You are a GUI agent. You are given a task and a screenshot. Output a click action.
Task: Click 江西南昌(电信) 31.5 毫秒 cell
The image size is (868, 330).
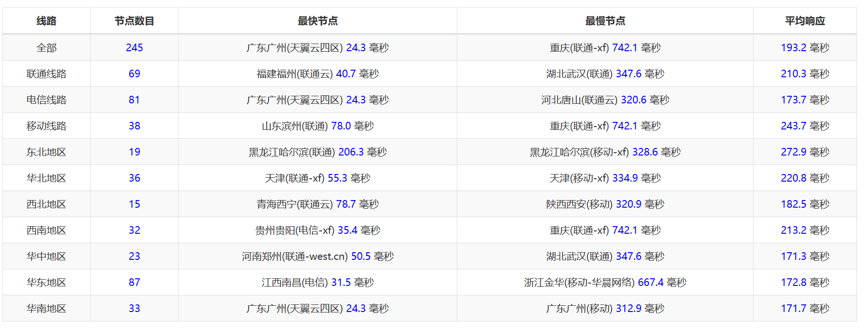click(318, 282)
